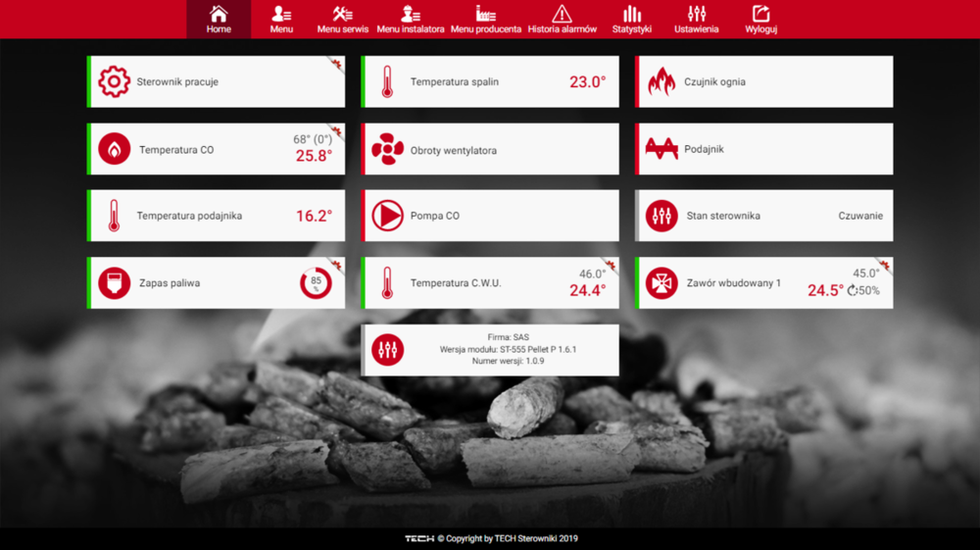The width and height of the screenshot is (980, 550).
Task: Click the fire icon for Czujnik ognia
Action: pos(661,82)
